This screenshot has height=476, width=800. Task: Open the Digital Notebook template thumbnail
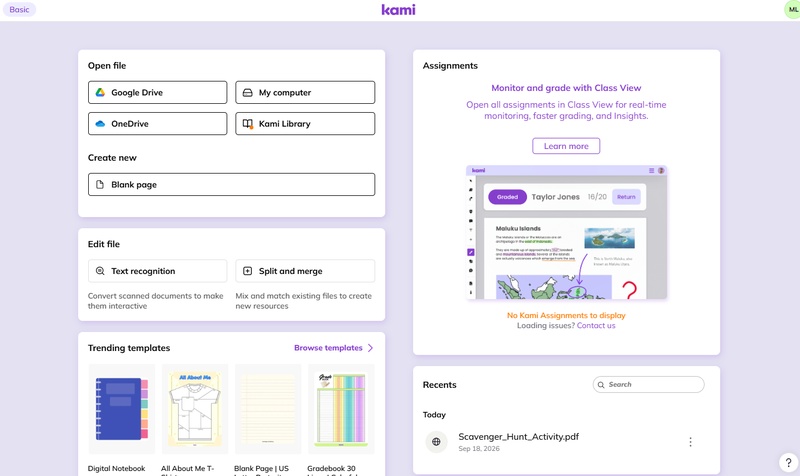[x=121, y=409]
